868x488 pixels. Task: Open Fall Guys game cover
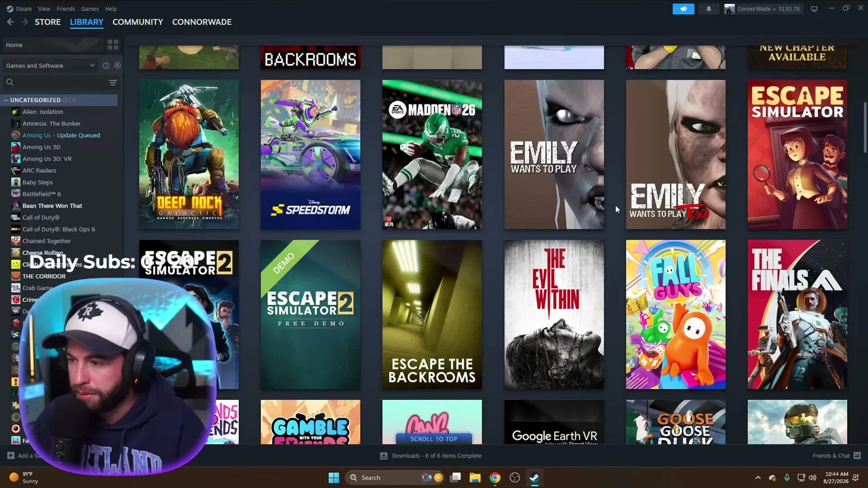tap(675, 315)
